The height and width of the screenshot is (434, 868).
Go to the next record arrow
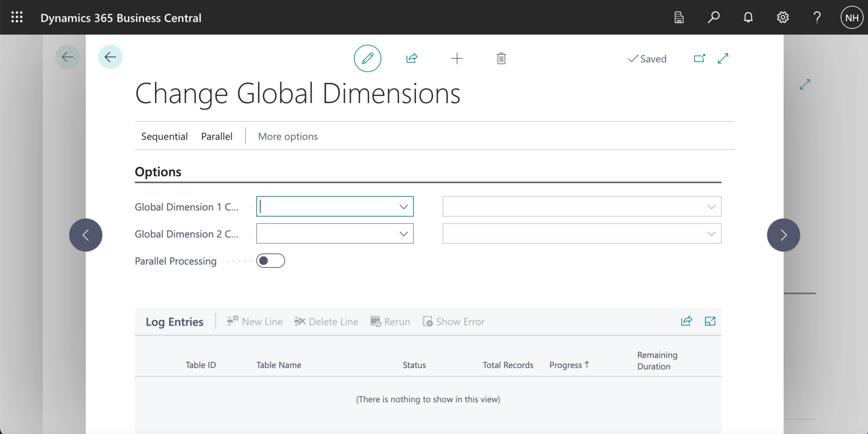(x=783, y=235)
